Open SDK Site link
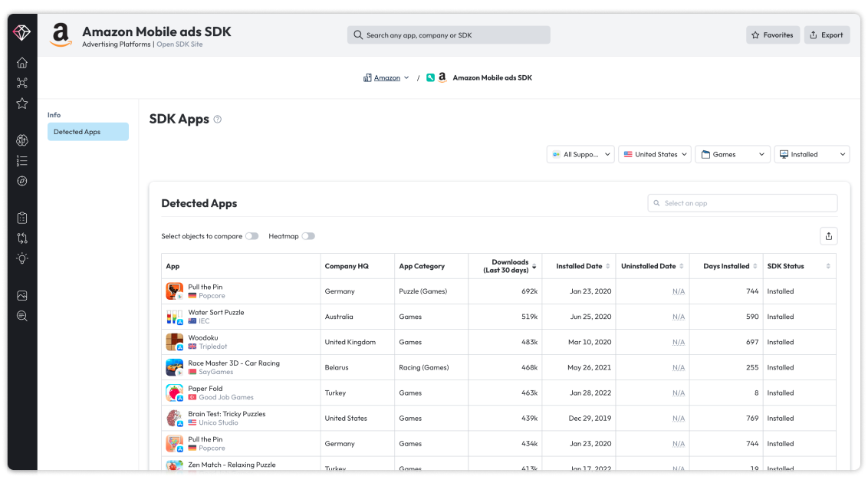Image resolution: width=868 pixels, height=483 pixels. tap(179, 44)
